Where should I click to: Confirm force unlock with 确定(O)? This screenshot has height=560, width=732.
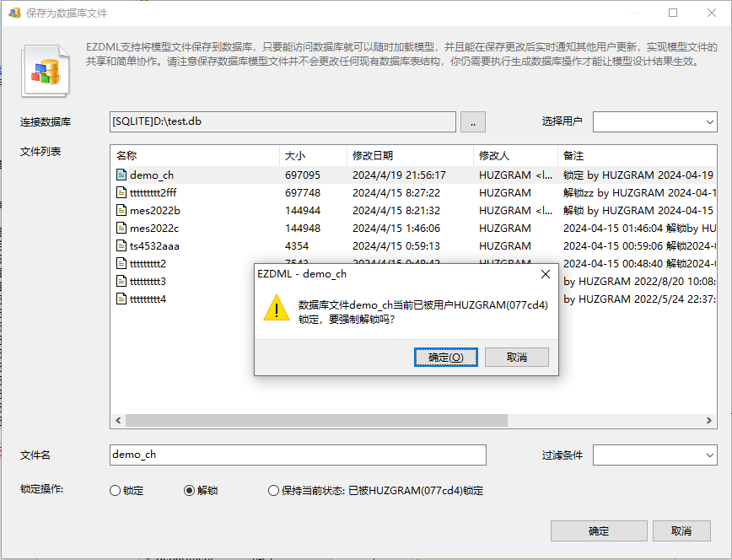pos(446,358)
